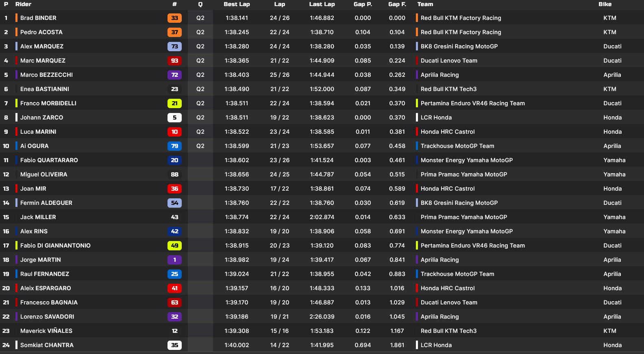The height and width of the screenshot is (354, 644).
Task: Click Raul Fernandez's number 25 badge
Action: click(x=174, y=274)
